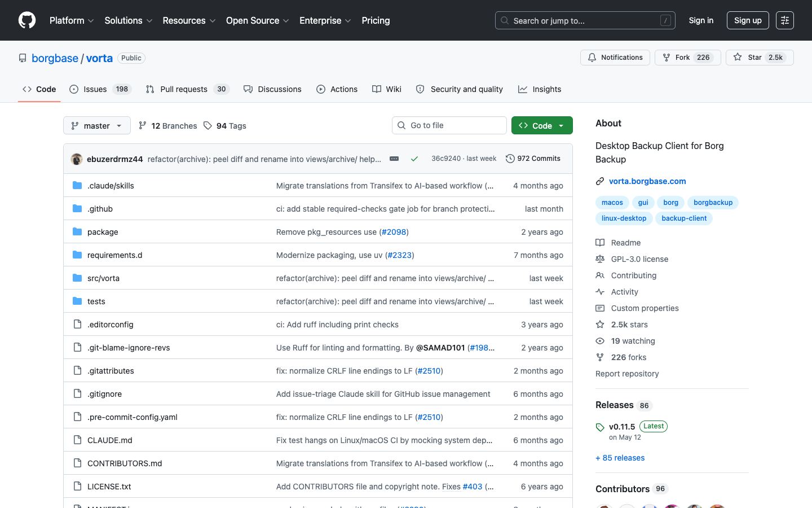Screen dimensions: 812x508
Task: Click the Sign in link
Action: click(701, 20)
